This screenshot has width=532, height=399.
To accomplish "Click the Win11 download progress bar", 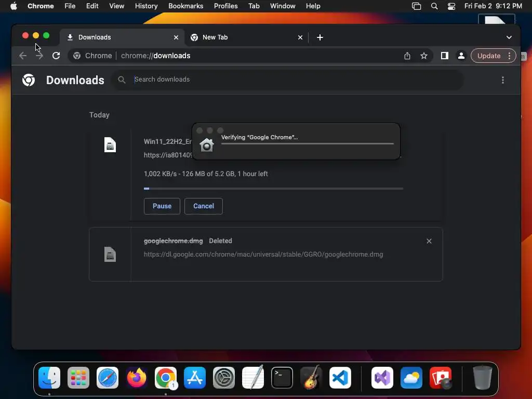I will click(x=273, y=188).
